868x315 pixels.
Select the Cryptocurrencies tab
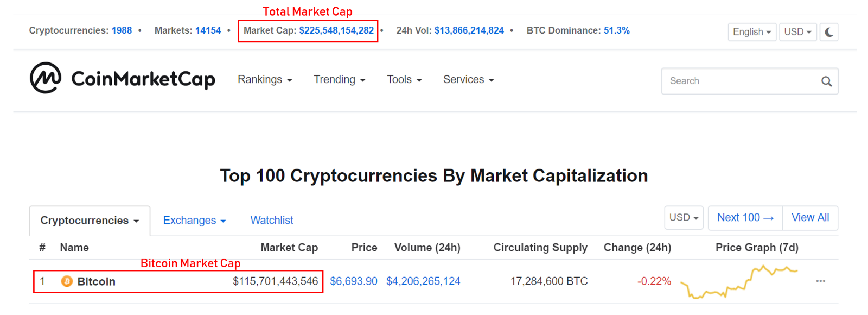pyautogui.click(x=90, y=220)
